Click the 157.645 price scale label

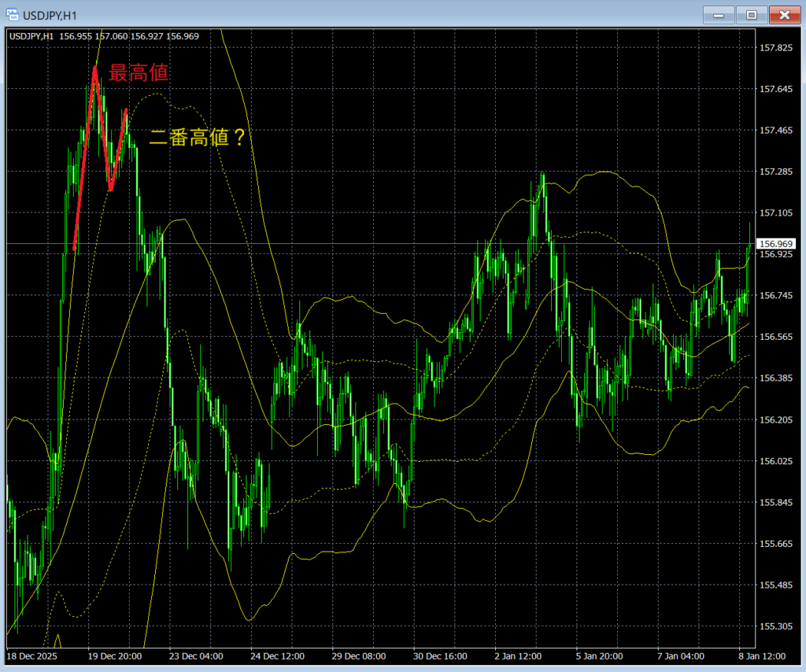pyautogui.click(x=776, y=89)
